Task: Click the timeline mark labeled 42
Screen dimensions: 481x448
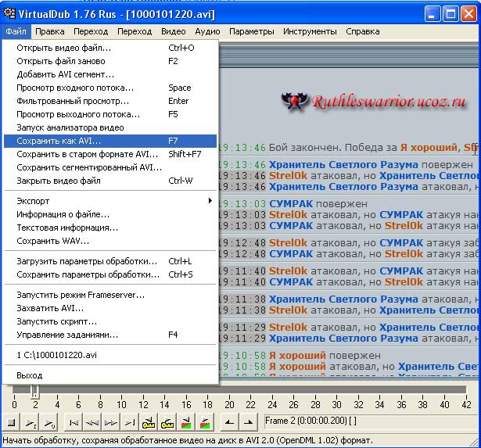Action: pyautogui.click(x=466, y=405)
